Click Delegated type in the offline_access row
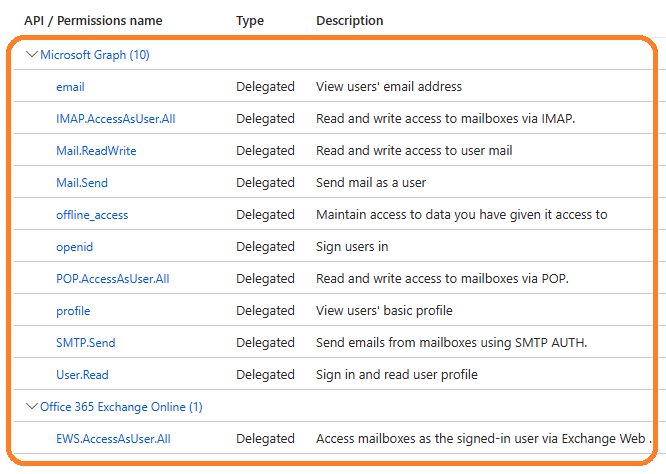The height and width of the screenshot is (474, 666). [265, 215]
